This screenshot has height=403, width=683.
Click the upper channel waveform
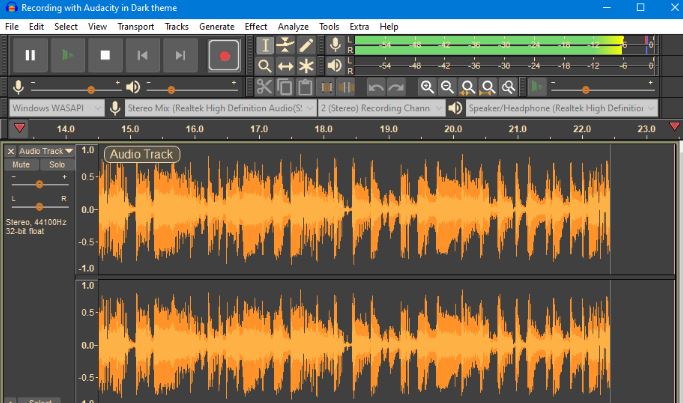pyautogui.click(x=354, y=210)
